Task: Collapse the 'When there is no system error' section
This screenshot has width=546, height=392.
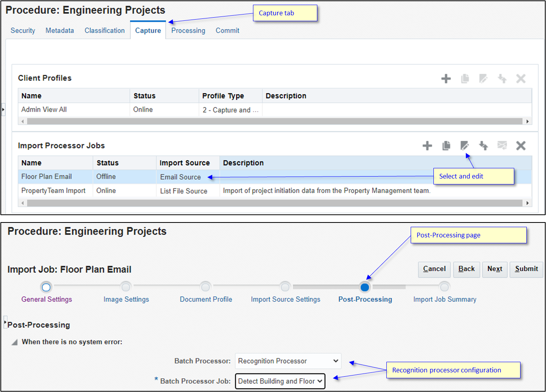Action: point(14,342)
